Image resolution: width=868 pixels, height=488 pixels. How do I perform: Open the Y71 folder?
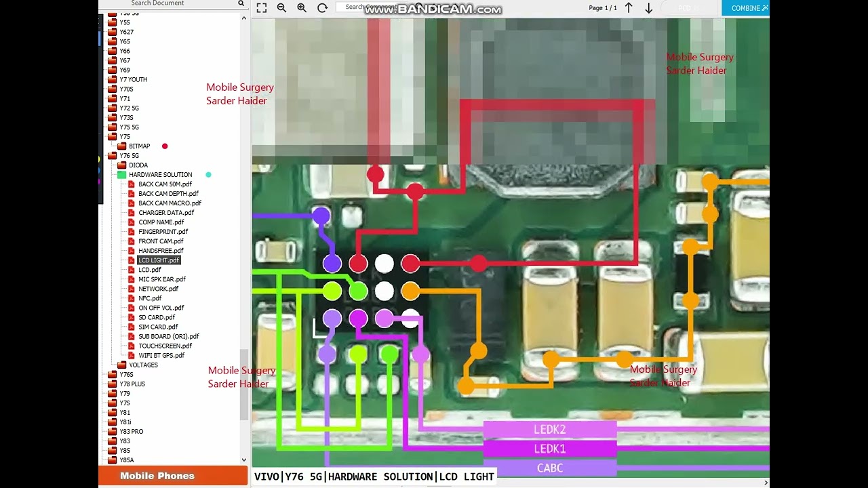point(125,98)
